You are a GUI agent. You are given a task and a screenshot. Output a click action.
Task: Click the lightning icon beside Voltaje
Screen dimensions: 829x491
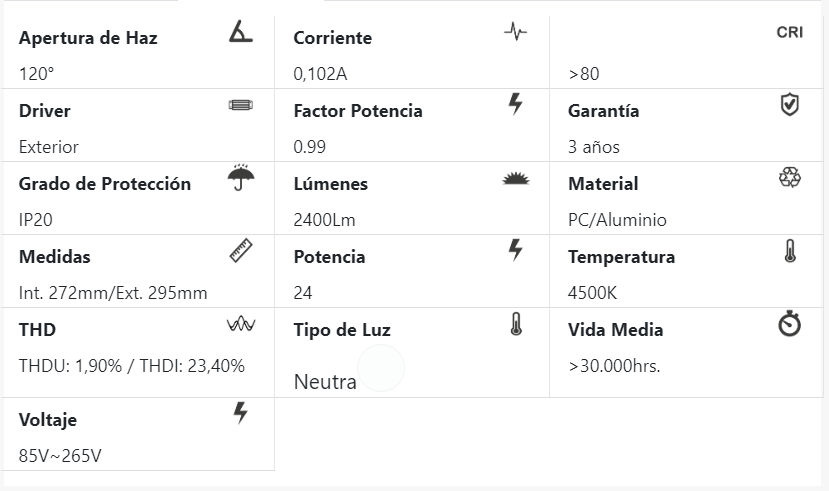[x=240, y=412]
